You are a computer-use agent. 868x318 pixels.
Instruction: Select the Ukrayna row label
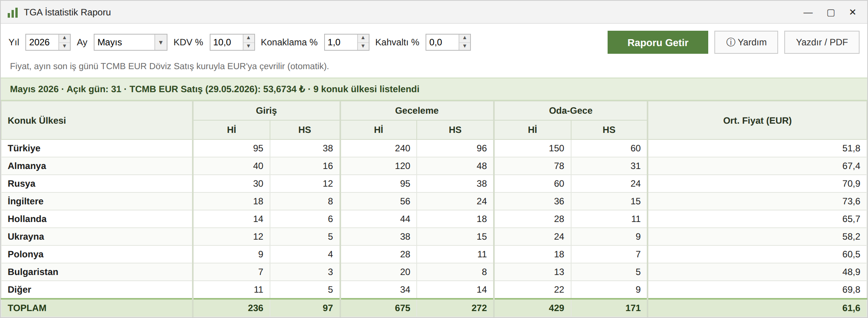[26, 237]
